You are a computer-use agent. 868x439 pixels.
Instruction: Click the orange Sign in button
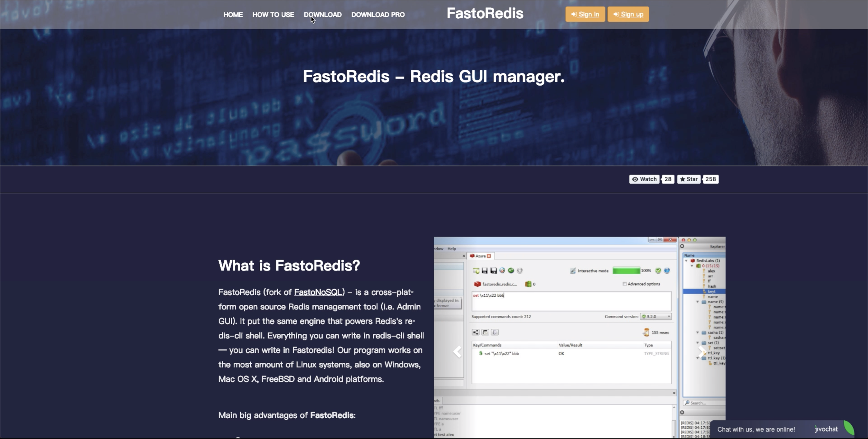pos(585,14)
